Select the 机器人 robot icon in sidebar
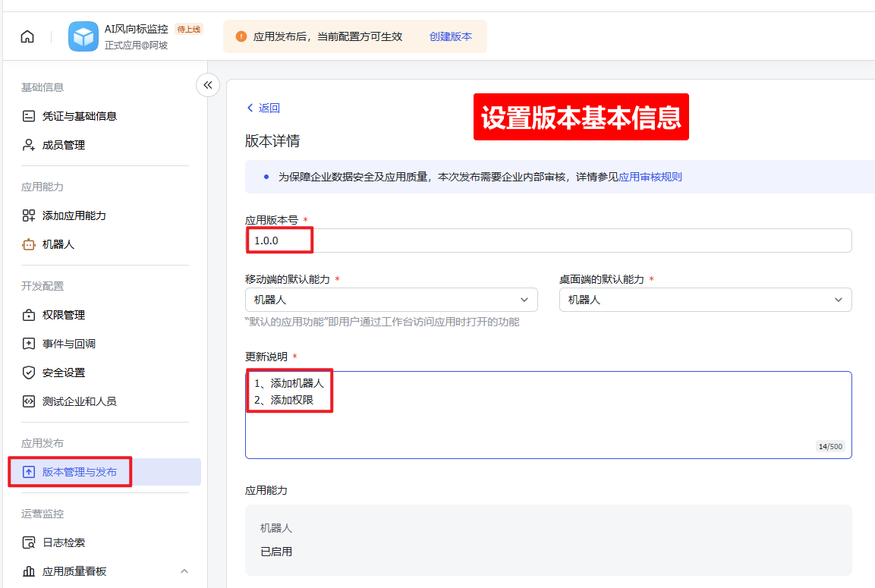Image resolution: width=875 pixels, height=588 pixels. click(29, 244)
